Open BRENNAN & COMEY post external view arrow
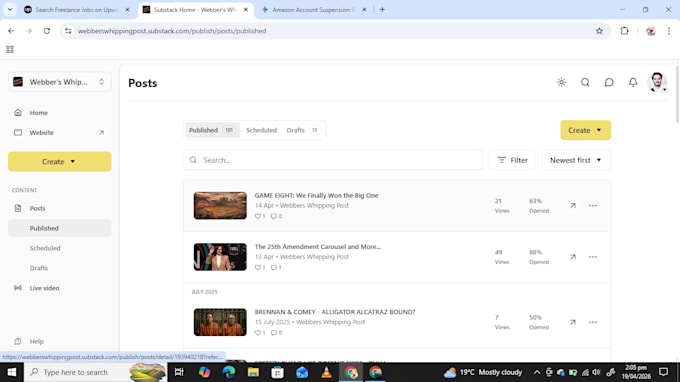 pyautogui.click(x=572, y=322)
